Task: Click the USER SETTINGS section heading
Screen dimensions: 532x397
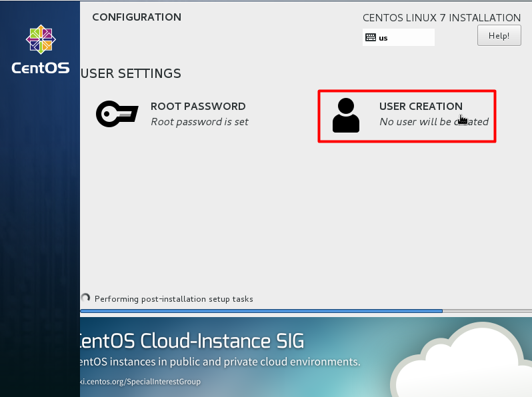Action: (x=131, y=73)
